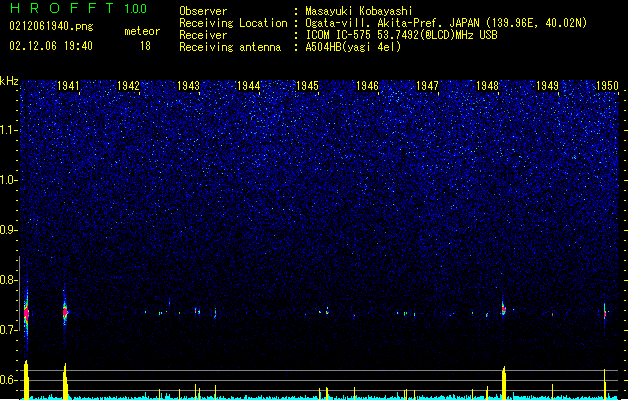This screenshot has width=629, height=400.
Task: Click receiver text ICOM IC-575 53.7492 MHz USB
Action: (401, 35)
